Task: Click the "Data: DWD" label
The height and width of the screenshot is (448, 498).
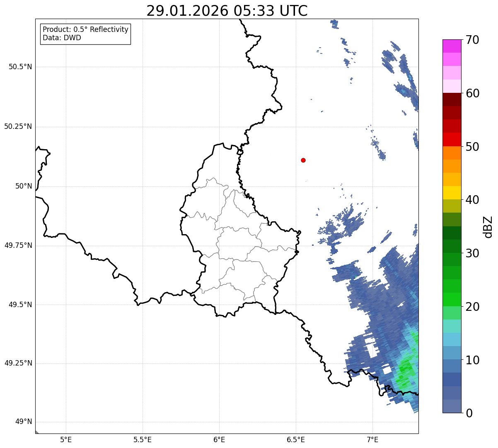Action: coord(62,38)
